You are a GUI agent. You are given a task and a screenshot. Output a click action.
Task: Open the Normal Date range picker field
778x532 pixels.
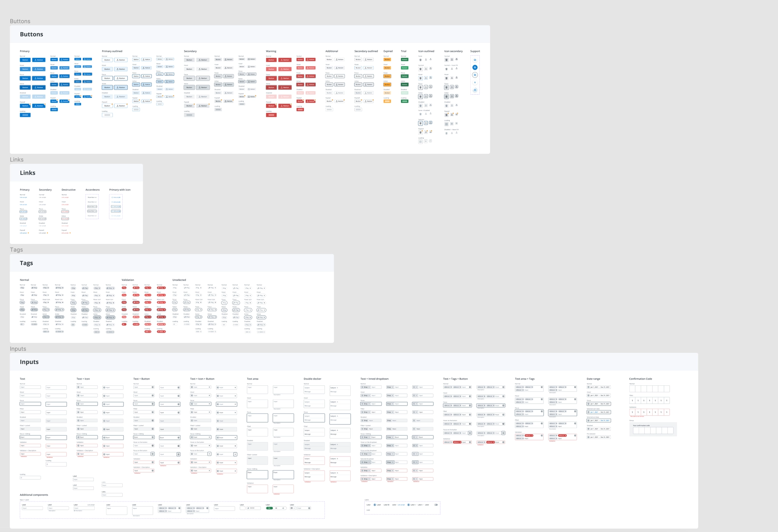point(599,387)
